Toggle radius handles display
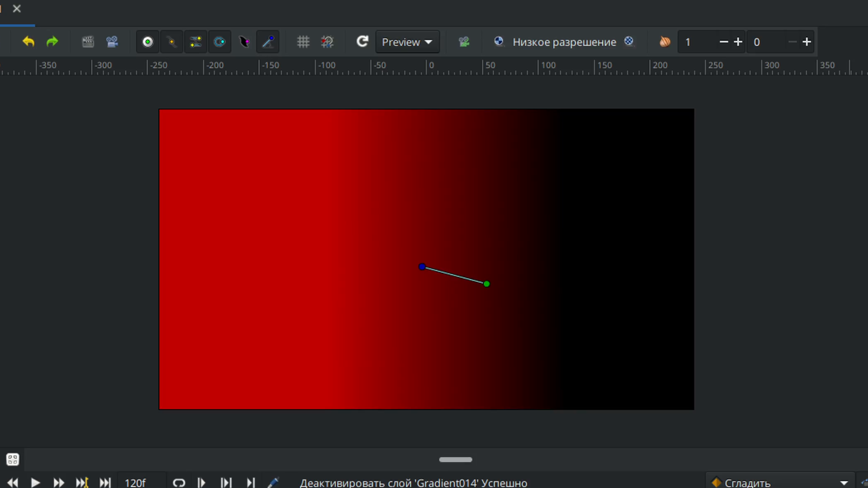 (x=220, y=42)
